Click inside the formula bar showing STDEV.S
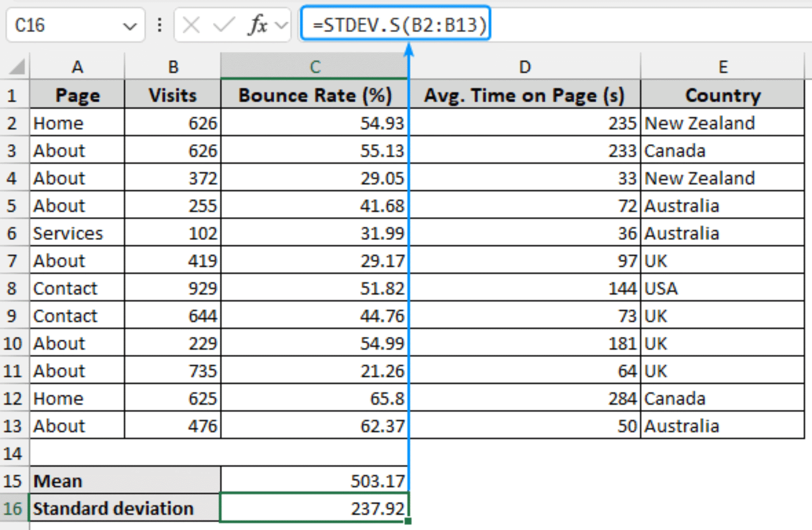The height and width of the screenshot is (530, 812). [396, 25]
